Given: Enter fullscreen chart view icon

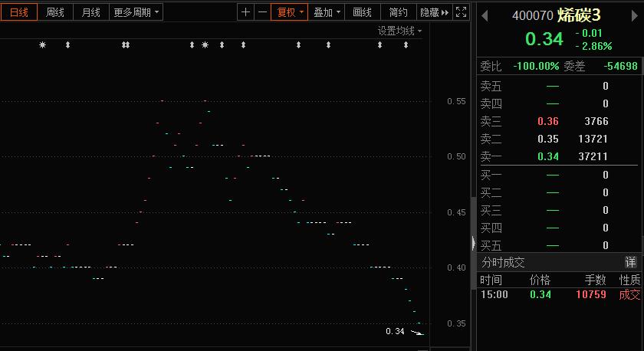Looking at the screenshot, I should [461, 12].
